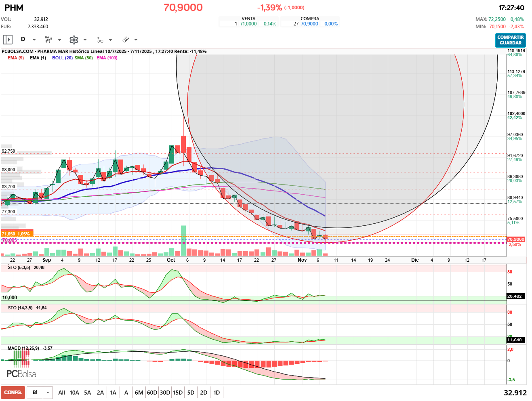Switch to the 1A time range
Viewport: 532px width, 401px height.
coord(113,393)
